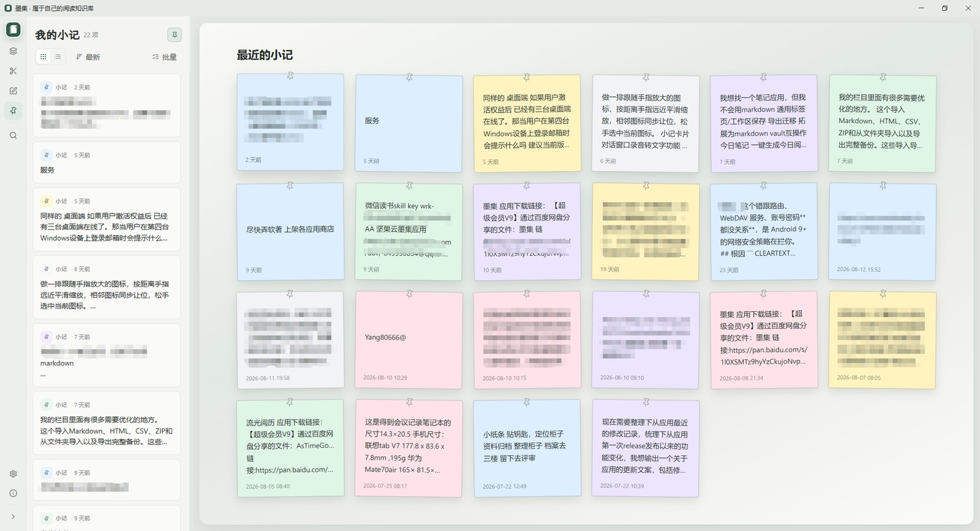Click the 墨集 app logo in sidebar
Image resolution: width=980 pixels, height=531 pixels.
pos(13,29)
